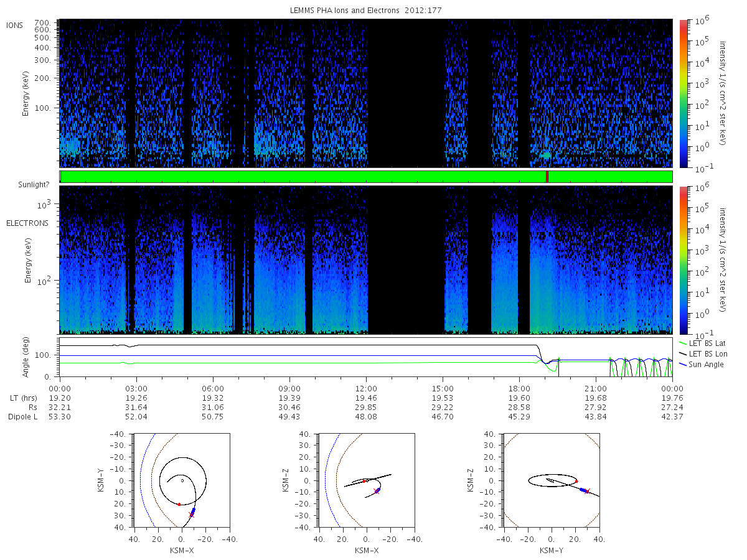Image resolution: width=747 pixels, height=560 pixels.
Task: Click the red dot on the KSM-Y/KSM-Z orbit plot
Action: tap(576, 481)
